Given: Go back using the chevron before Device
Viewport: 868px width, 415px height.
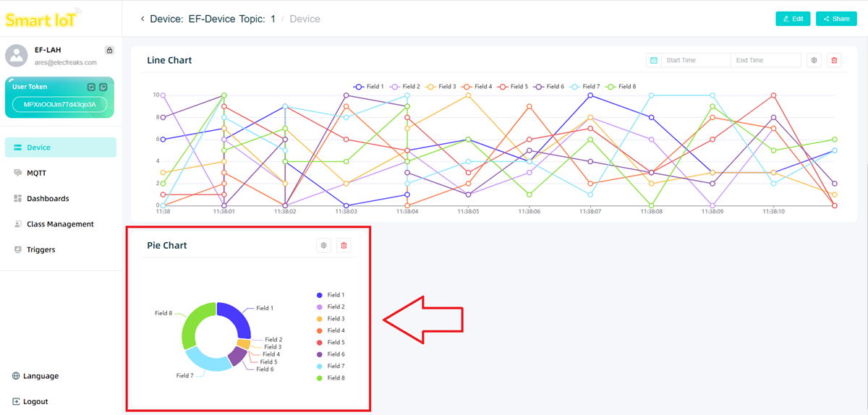Looking at the screenshot, I should point(142,19).
